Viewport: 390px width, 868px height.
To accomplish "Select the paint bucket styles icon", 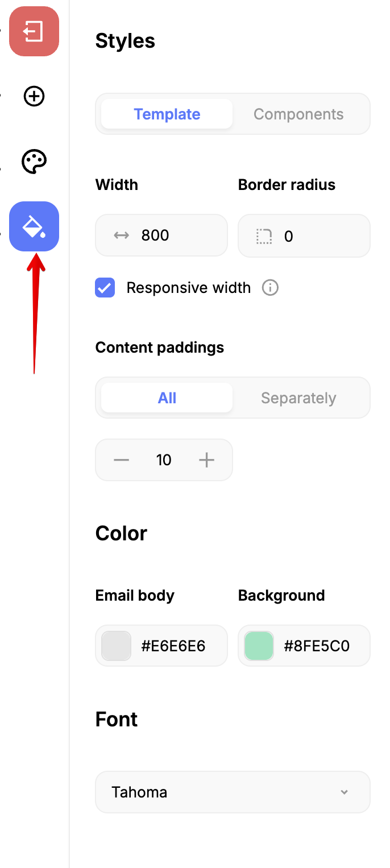I will pos(34,226).
